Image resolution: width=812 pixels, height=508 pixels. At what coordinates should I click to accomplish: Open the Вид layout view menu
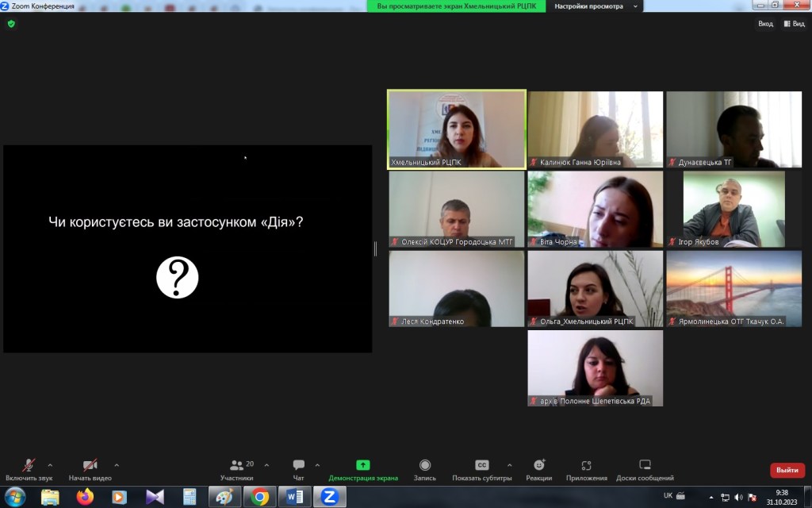coord(794,24)
